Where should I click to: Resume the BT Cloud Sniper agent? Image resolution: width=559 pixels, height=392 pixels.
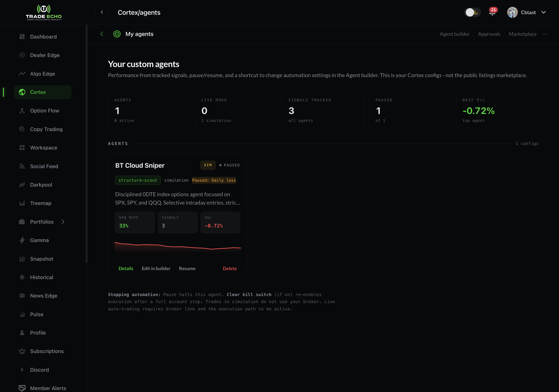(x=187, y=268)
